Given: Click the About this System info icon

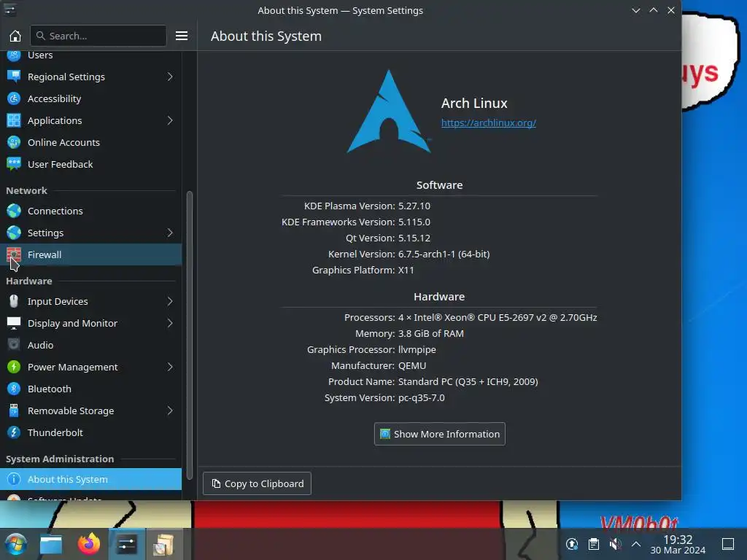Looking at the screenshot, I should (14, 479).
